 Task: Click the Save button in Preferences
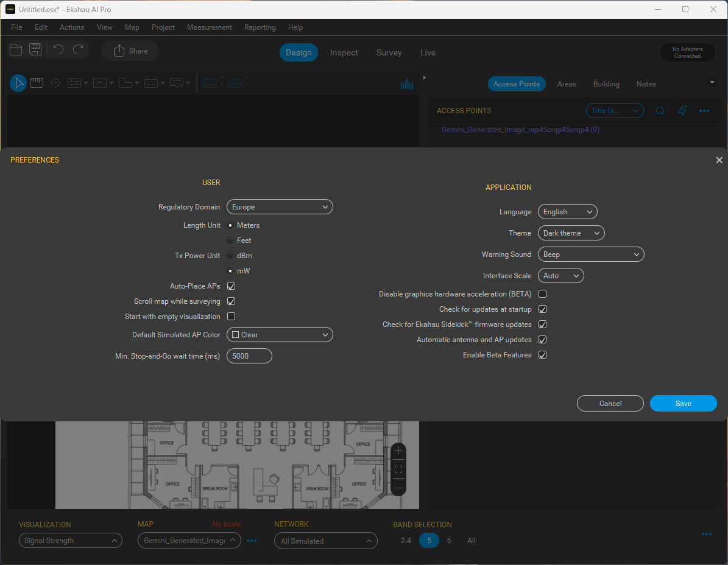point(683,404)
